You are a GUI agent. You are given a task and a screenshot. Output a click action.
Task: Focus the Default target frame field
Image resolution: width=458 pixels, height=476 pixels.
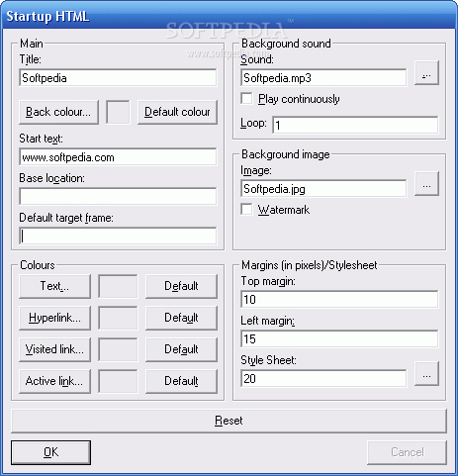118,237
